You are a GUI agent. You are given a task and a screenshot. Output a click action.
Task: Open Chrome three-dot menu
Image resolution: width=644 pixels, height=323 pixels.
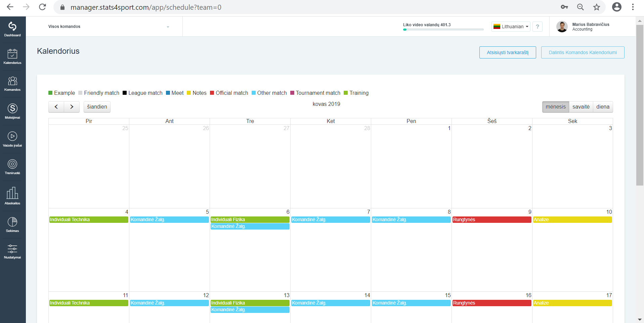pos(633,7)
